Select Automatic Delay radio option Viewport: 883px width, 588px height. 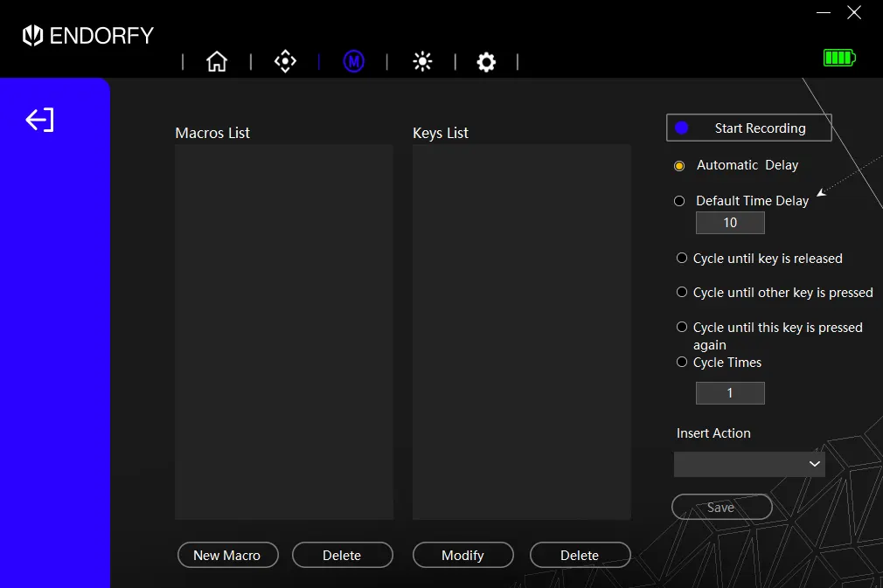pyautogui.click(x=679, y=166)
